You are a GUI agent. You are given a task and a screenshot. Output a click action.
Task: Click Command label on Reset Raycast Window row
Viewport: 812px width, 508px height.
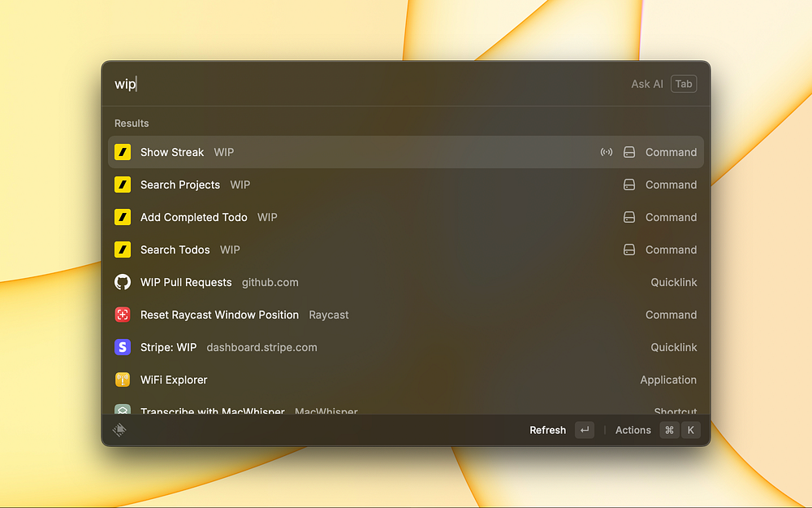click(671, 315)
